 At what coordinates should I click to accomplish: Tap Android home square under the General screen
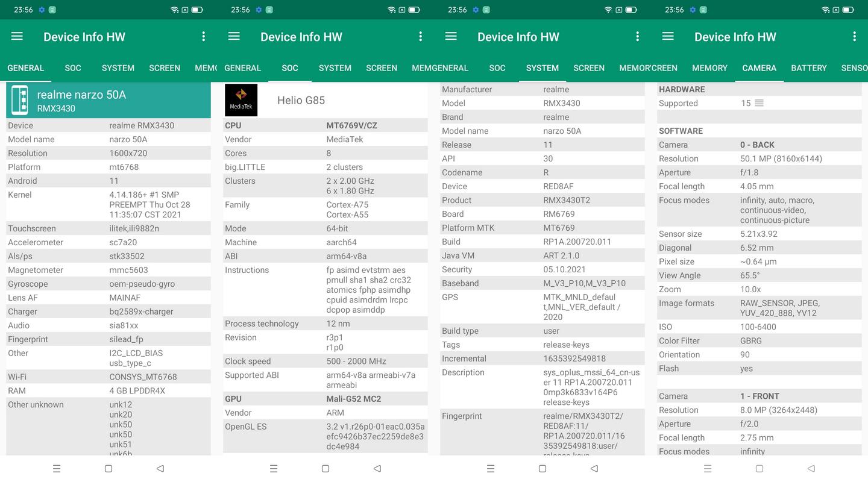[108, 468]
